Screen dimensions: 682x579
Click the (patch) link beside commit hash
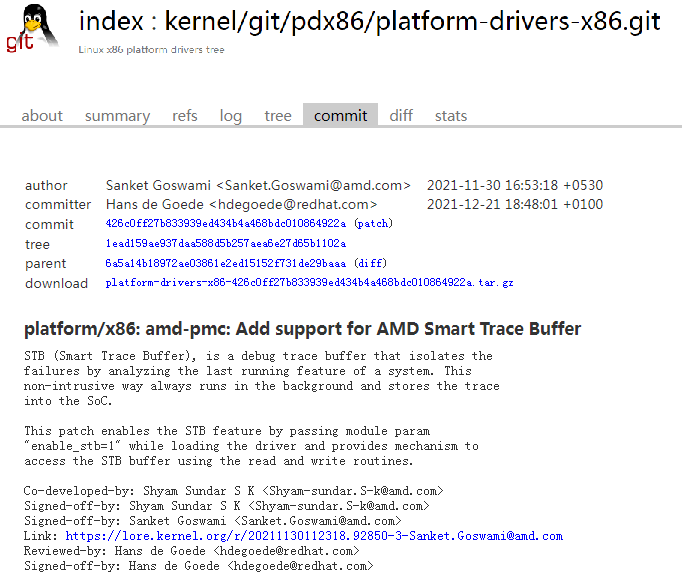point(373,224)
